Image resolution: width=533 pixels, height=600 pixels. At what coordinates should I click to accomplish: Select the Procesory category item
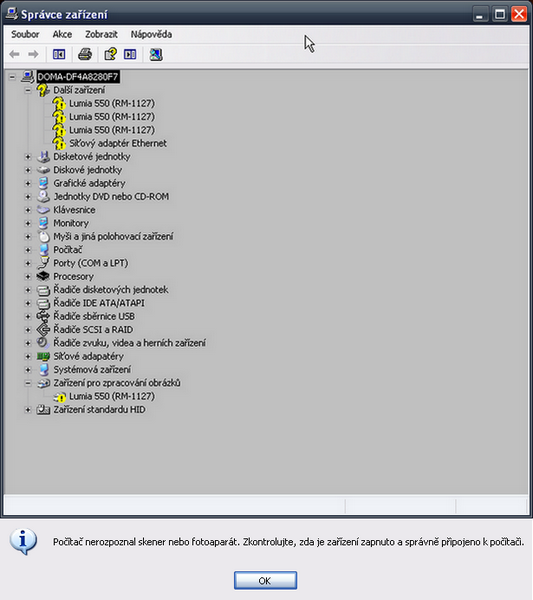pyautogui.click(x=73, y=277)
